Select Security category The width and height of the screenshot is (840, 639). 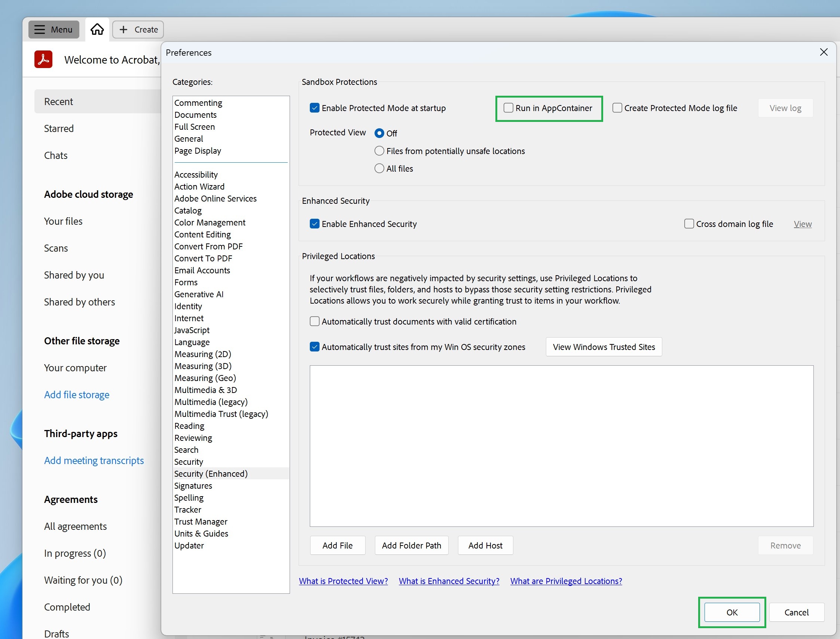231,462
